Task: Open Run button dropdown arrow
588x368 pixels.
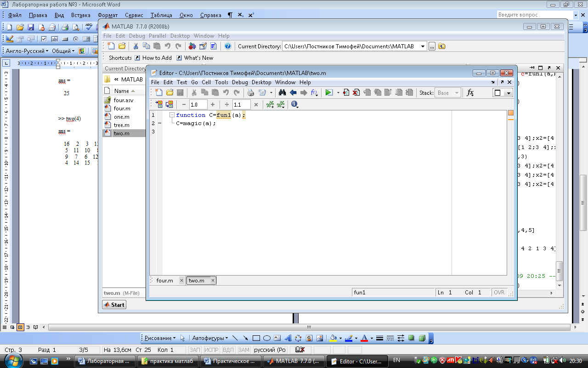Action: (338, 92)
